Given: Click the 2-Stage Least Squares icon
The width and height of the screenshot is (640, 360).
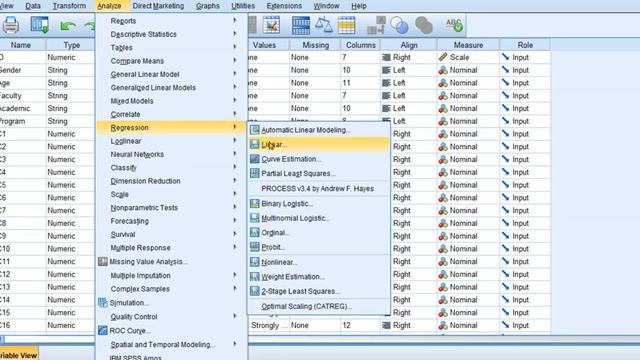Looking at the screenshot, I should click(x=255, y=291).
